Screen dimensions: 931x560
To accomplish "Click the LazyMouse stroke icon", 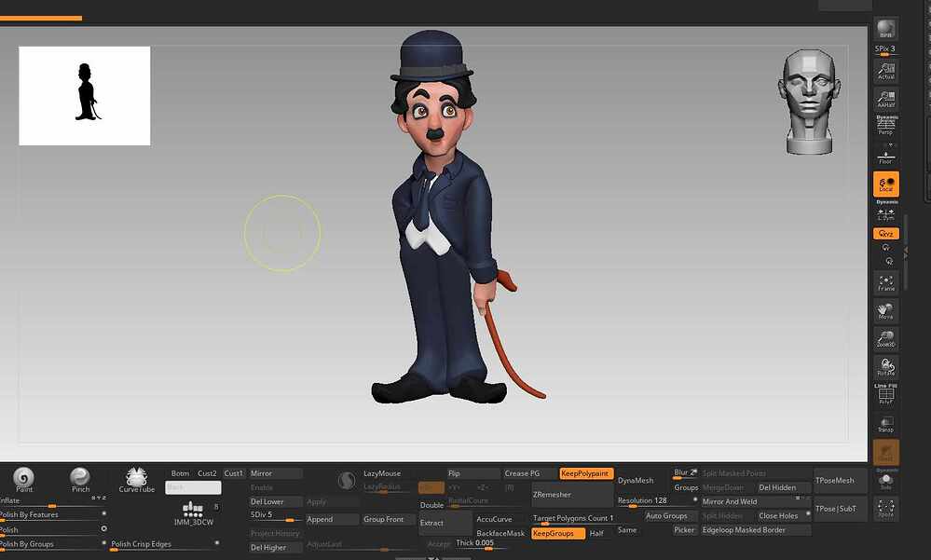I will [346, 481].
